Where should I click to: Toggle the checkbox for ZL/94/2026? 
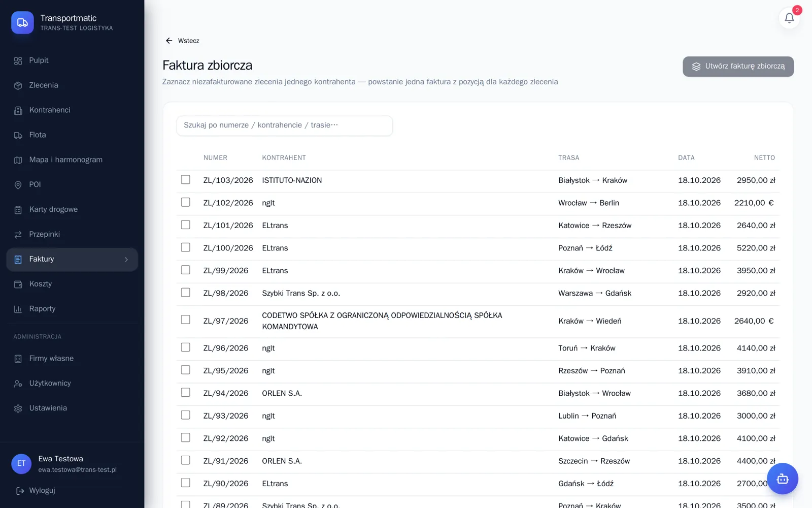[x=186, y=393]
